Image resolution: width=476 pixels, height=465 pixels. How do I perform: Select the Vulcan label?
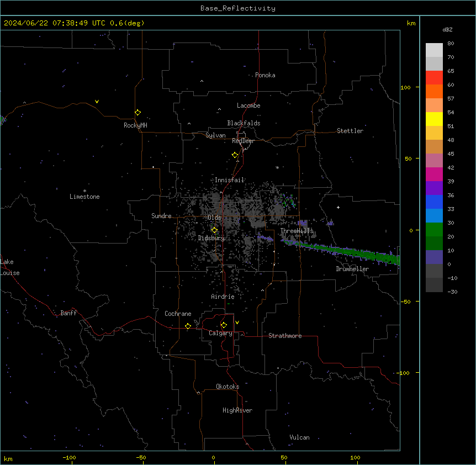300,437
